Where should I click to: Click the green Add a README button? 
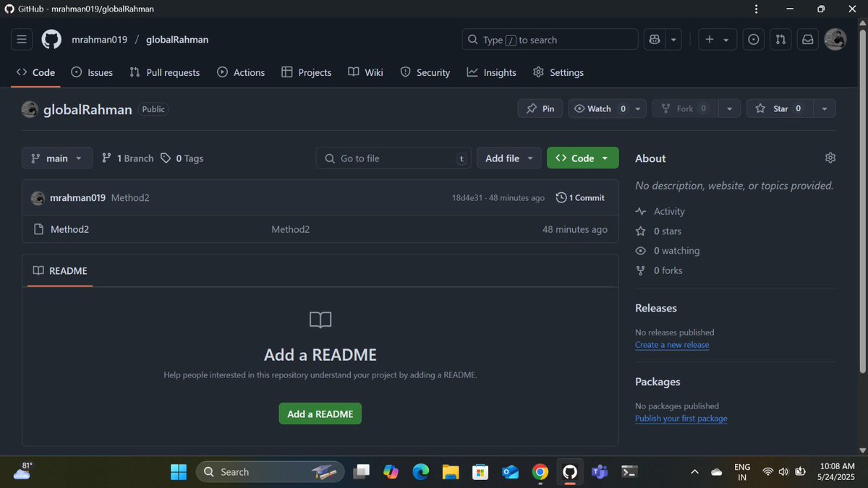320,414
